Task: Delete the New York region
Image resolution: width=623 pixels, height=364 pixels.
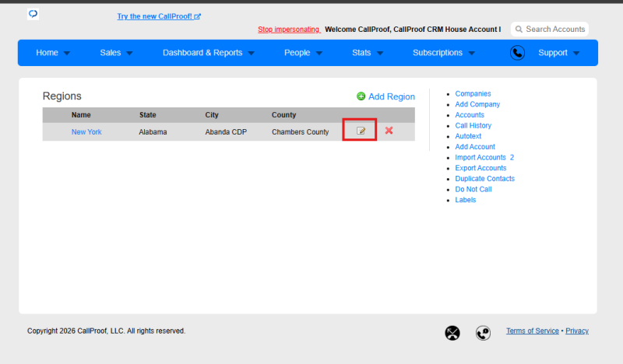Action: (x=389, y=130)
